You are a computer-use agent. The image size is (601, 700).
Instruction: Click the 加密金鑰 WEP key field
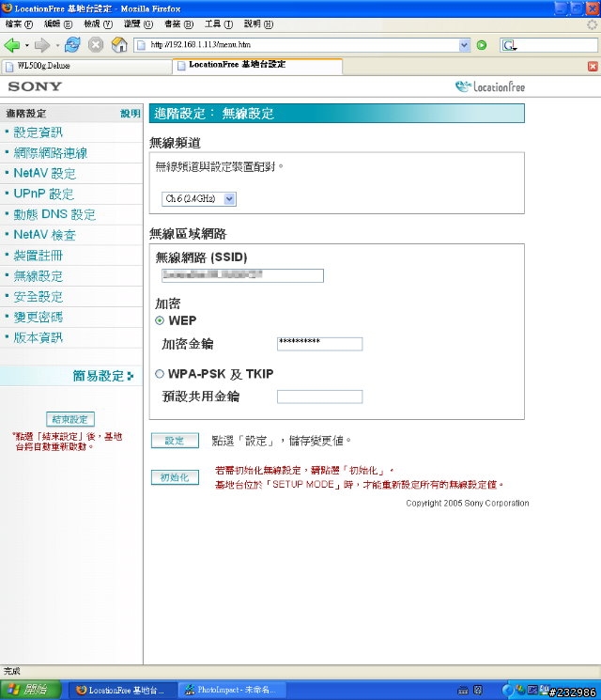pyautogui.click(x=320, y=344)
